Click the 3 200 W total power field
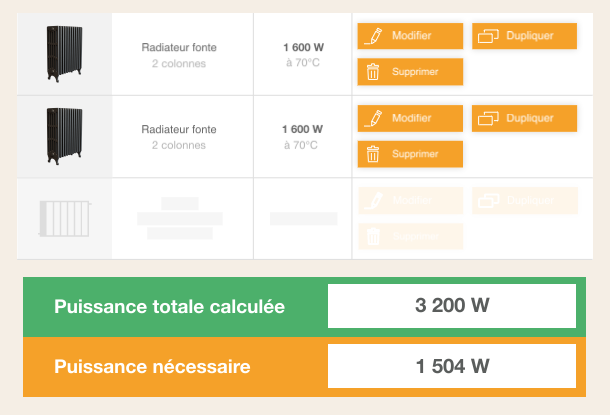 452,306
